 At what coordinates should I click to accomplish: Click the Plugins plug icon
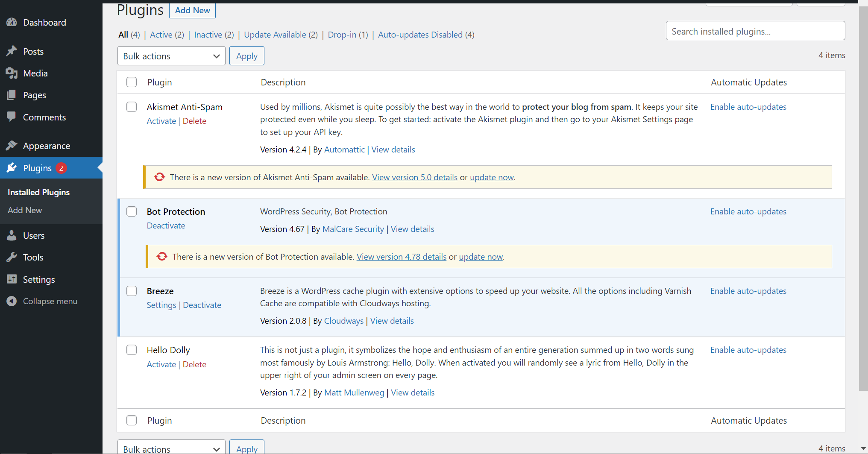pyautogui.click(x=12, y=168)
